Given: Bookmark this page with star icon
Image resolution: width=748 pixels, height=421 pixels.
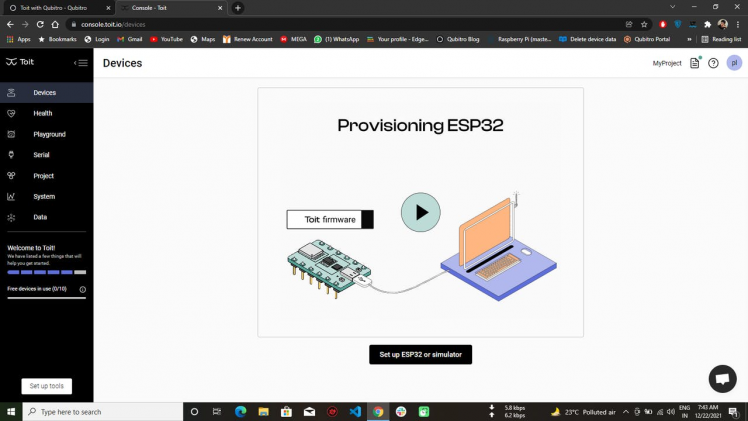Looking at the screenshot, I should 644,24.
